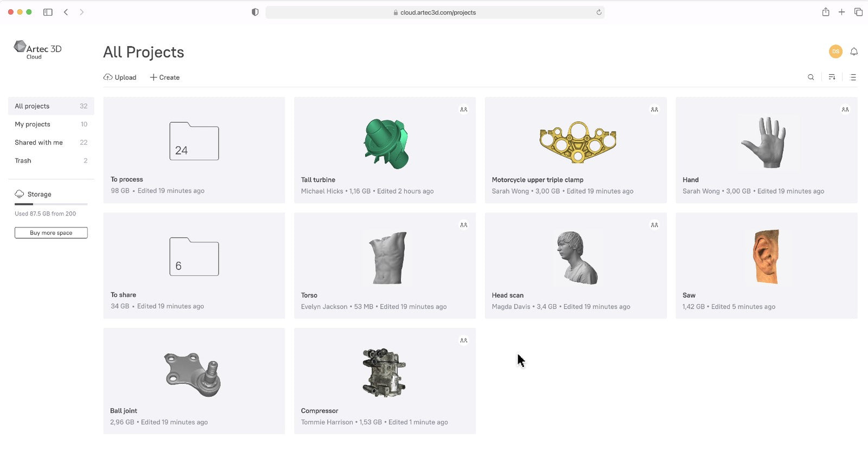Click the Upload cloud button
The image size is (868, 451).
pos(120,77)
